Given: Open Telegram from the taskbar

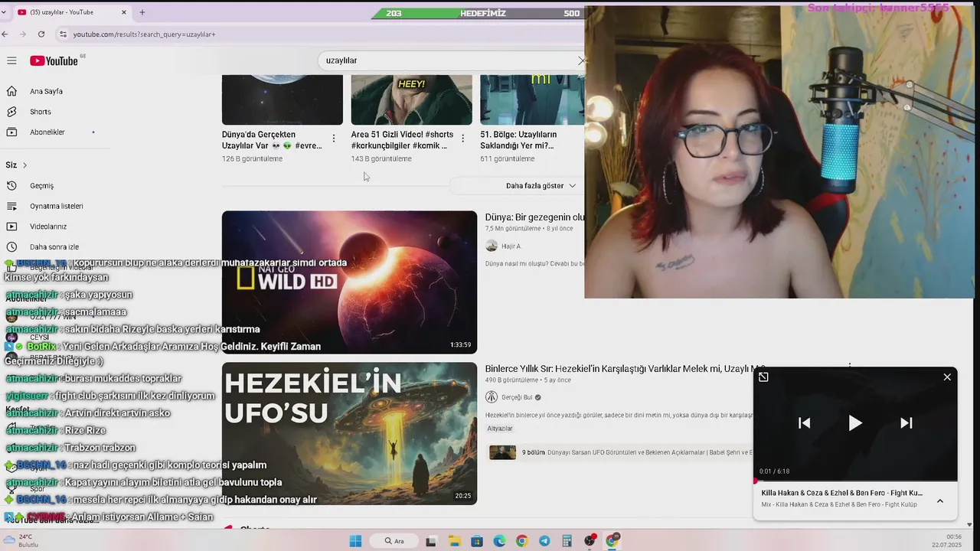Looking at the screenshot, I should pyautogui.click(x=544, y=541).
